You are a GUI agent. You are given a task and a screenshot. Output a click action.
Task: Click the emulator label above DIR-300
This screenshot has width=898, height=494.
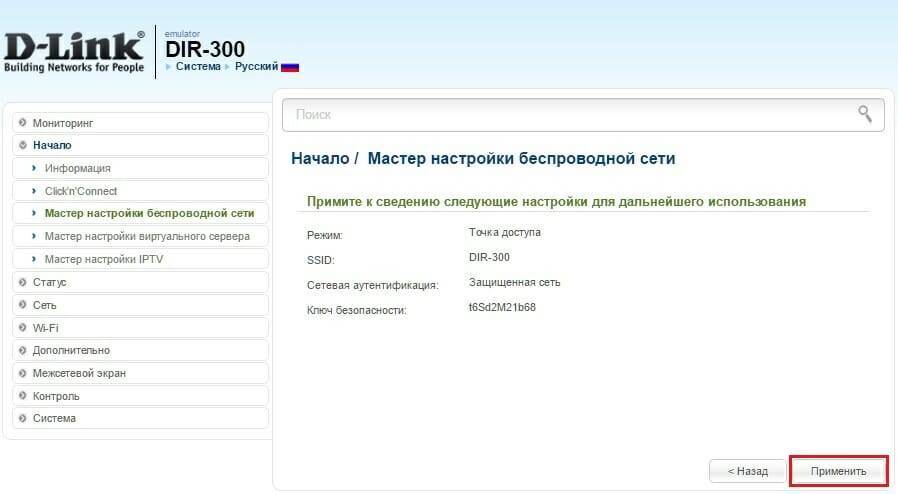tap(182, 34)
